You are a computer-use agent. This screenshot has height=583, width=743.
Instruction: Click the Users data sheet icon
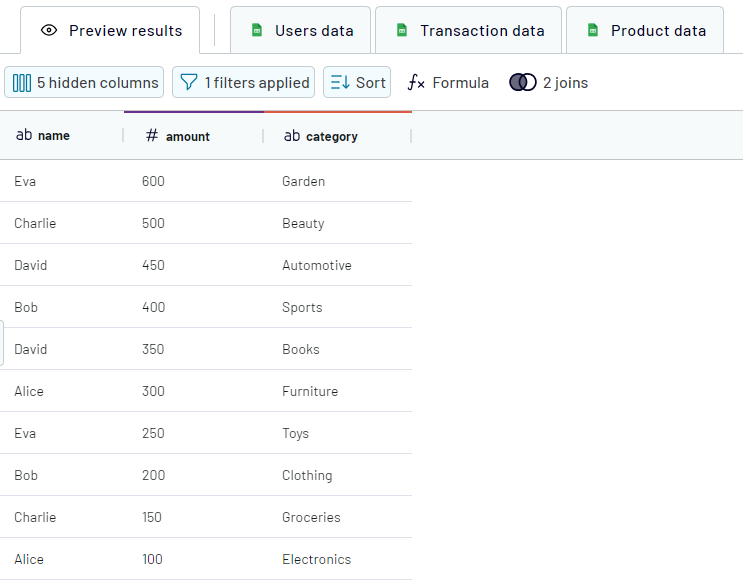(x=257, y=31)
